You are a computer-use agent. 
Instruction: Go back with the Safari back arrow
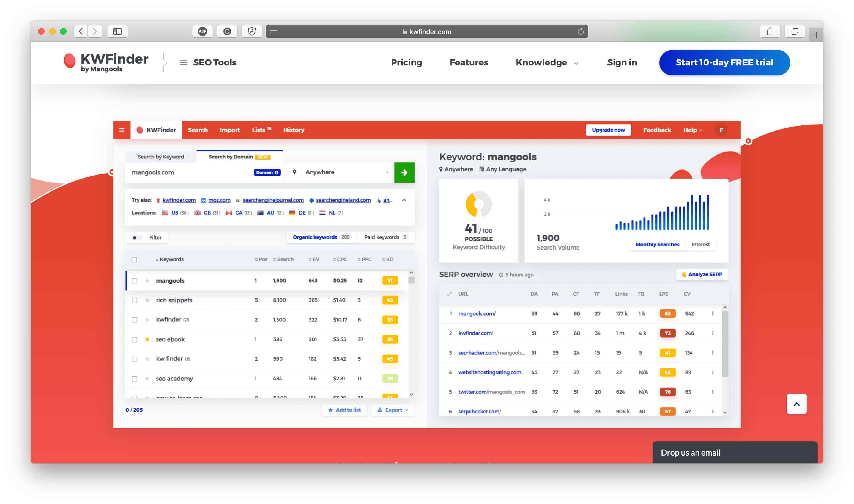click(x=81, y=32)
